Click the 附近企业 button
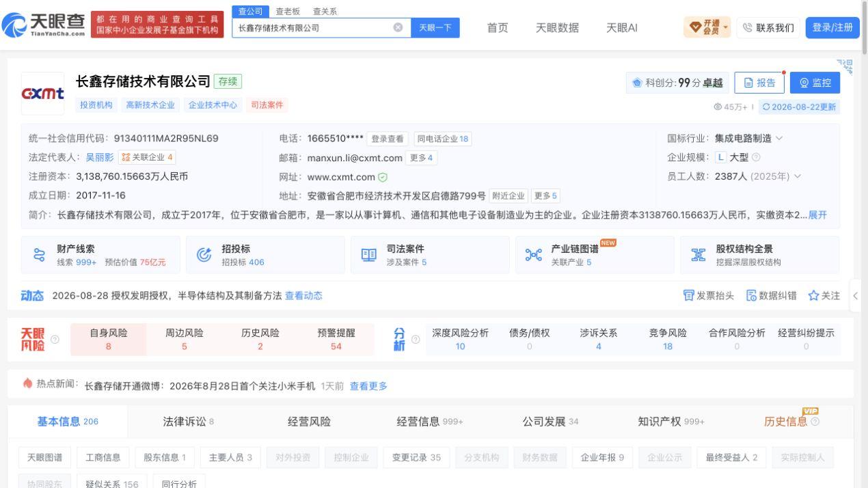 click(508, 196)
